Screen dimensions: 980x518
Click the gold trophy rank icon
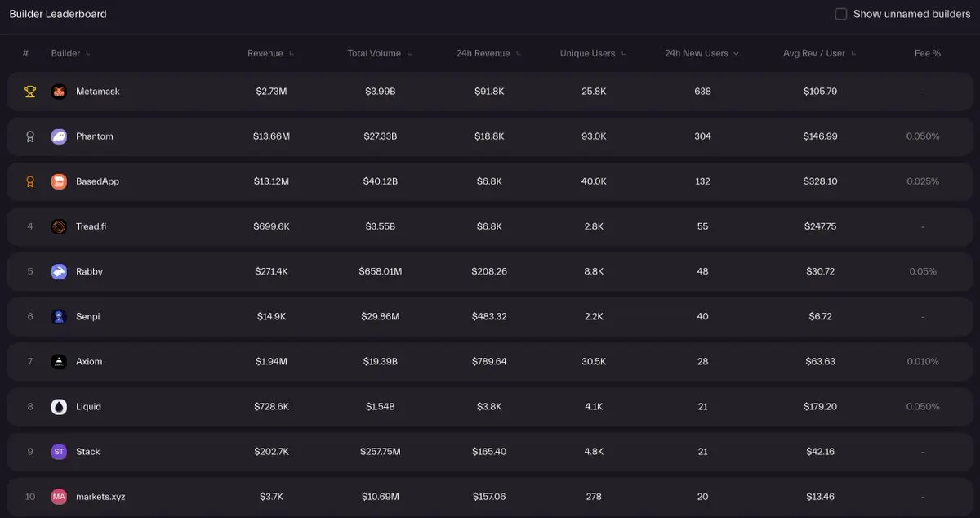[x=30, y=92]
